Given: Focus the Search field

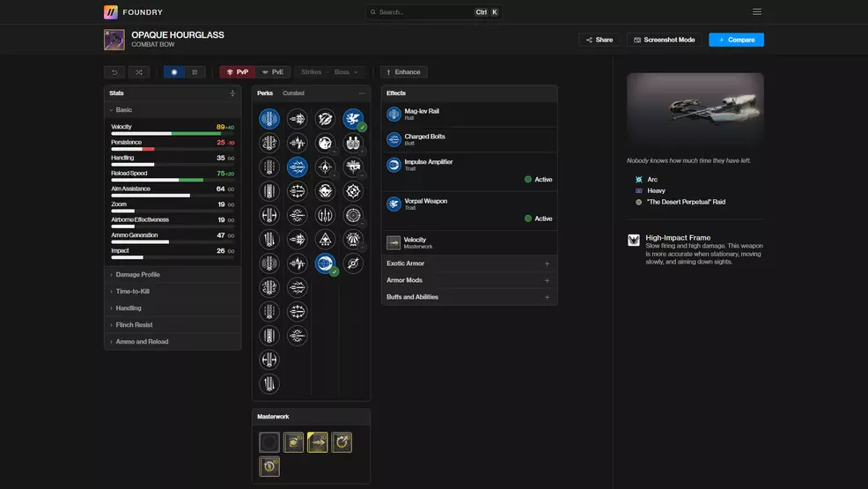Looking at the screenshot, I should point(433,11).
